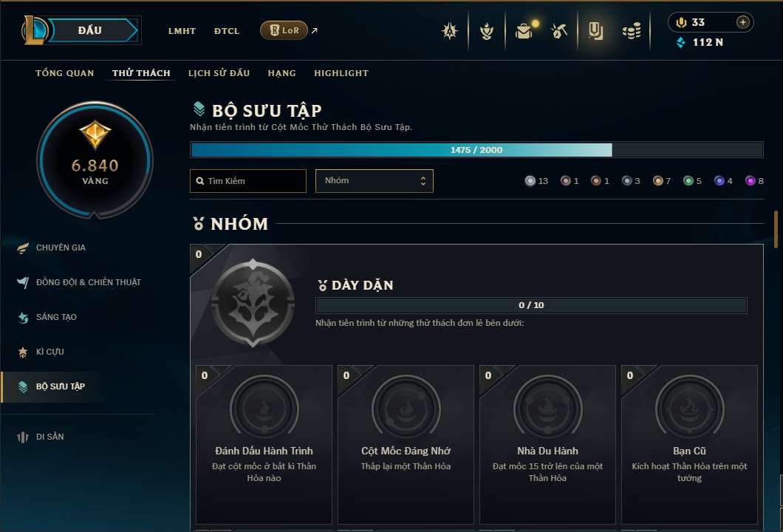Open the Crafting hammer icon

(559, 31)
